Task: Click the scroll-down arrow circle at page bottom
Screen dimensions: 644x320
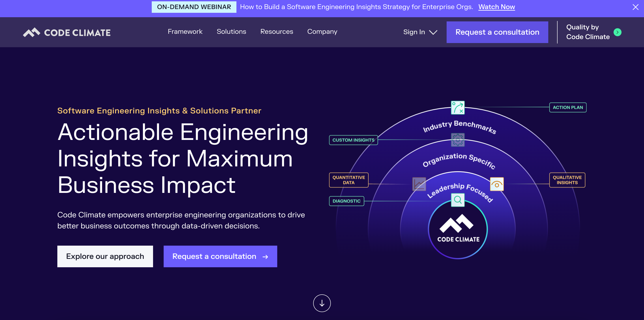Action: (322, 303)
